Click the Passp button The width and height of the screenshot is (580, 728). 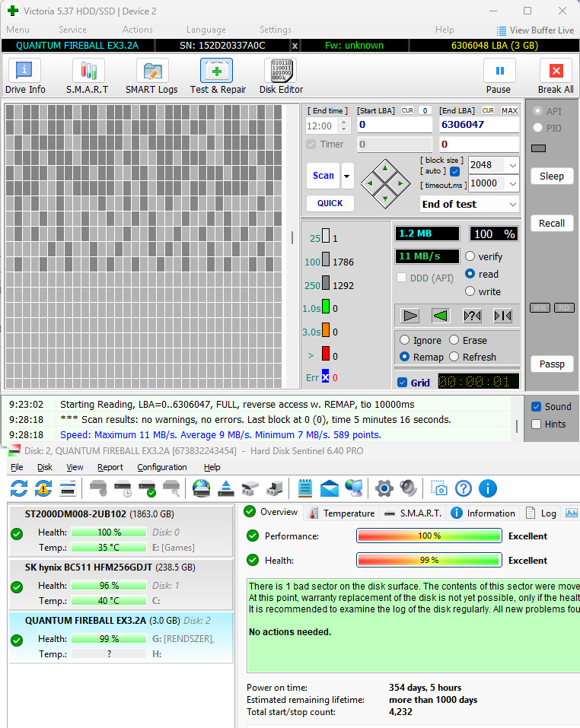(x=552, y=364)
